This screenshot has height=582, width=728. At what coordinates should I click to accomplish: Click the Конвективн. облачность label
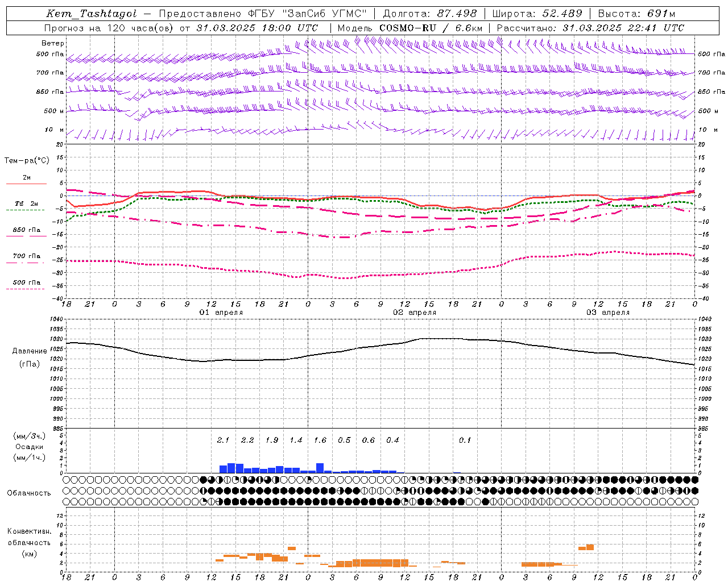(29, 537)
